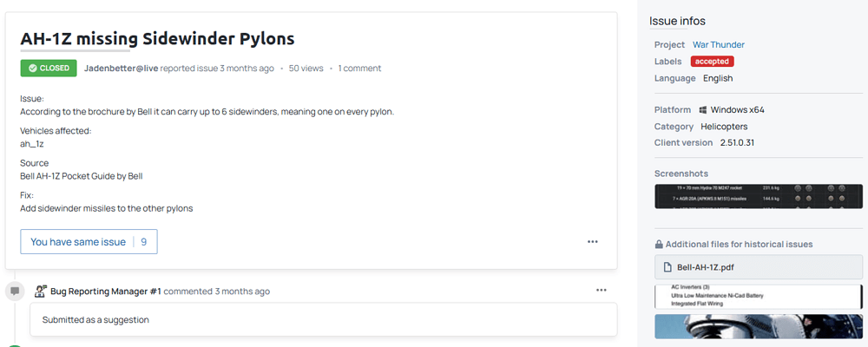This screenshot has height=347, width=868.
Task: Click the Windows platform icon
Action: click(701, 110)
